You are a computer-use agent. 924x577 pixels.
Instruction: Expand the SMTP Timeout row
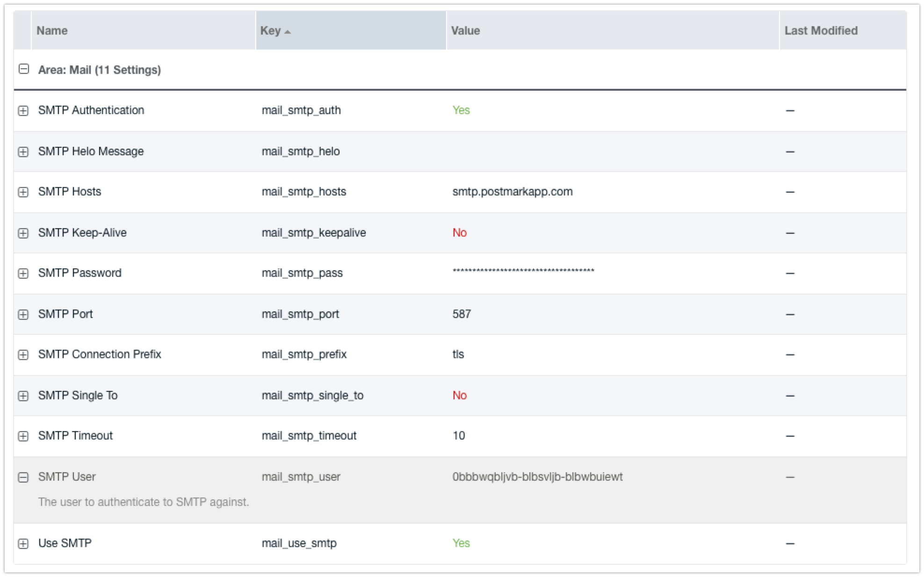(x=23, y=436)
